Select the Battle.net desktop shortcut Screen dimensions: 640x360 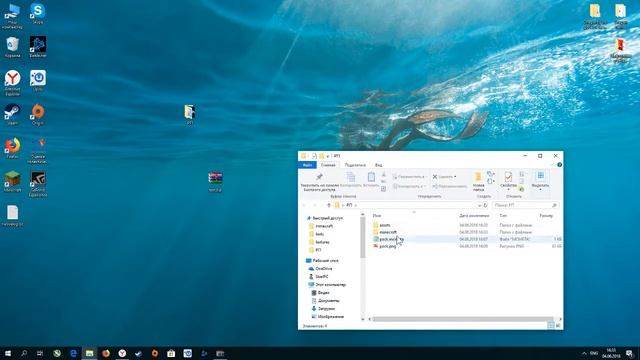click(x=38, y=47)
